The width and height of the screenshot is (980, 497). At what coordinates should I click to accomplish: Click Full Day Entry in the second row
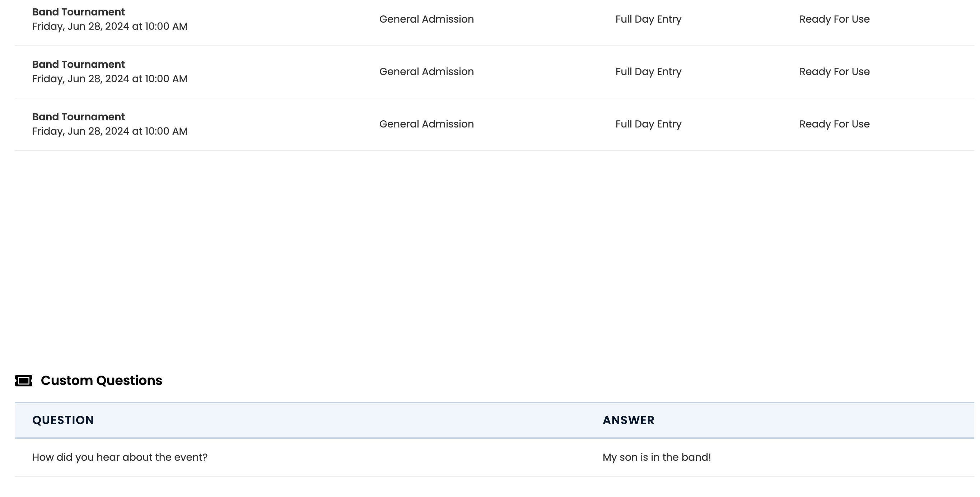(648, 71)
